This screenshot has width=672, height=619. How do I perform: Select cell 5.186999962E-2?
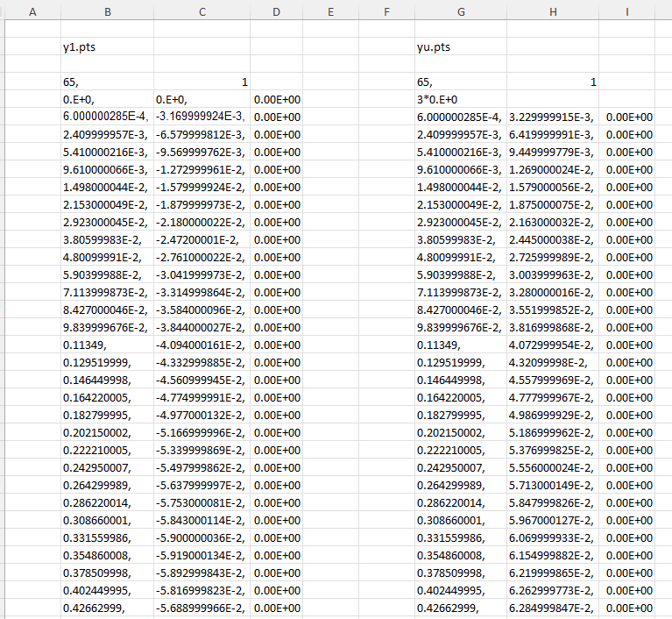553,432
